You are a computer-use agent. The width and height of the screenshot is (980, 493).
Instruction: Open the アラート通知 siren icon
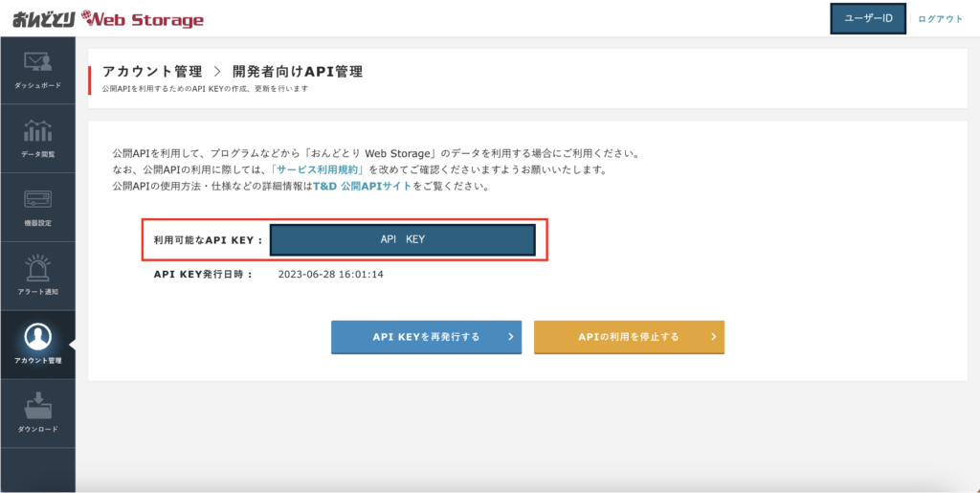(37, 268)
